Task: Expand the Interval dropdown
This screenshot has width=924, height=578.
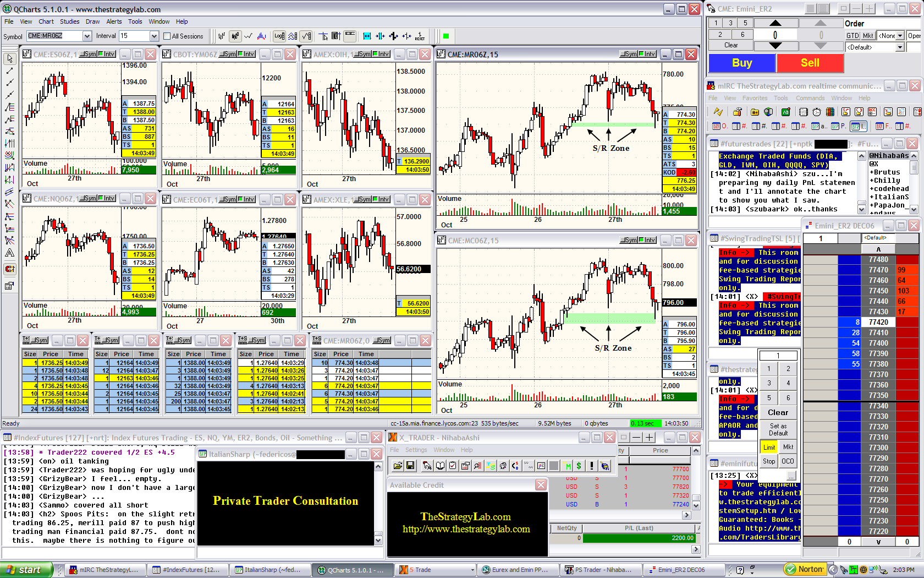Action: pos(154,36)
